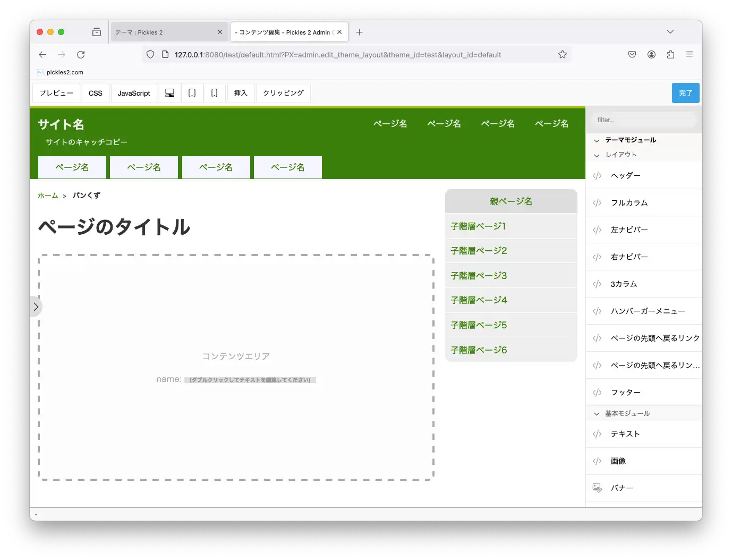
Task: Expand the left side panel arrow
Action: point(36,307)
